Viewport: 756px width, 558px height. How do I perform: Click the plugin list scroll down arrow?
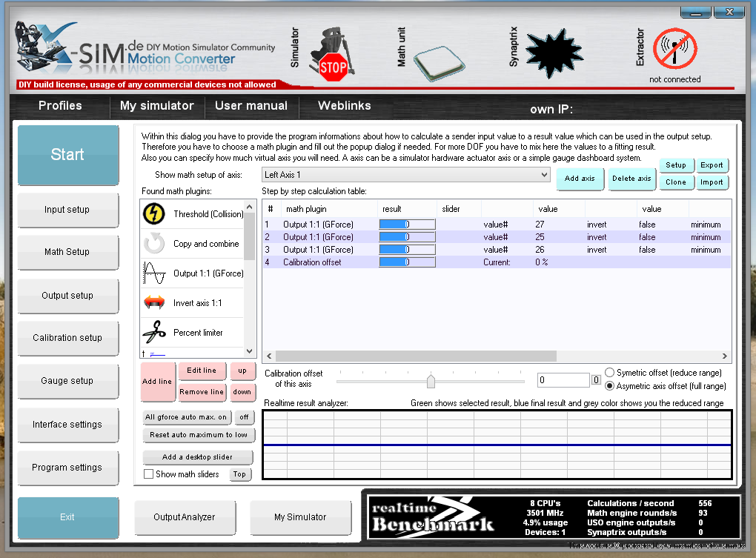click(249, 351)
